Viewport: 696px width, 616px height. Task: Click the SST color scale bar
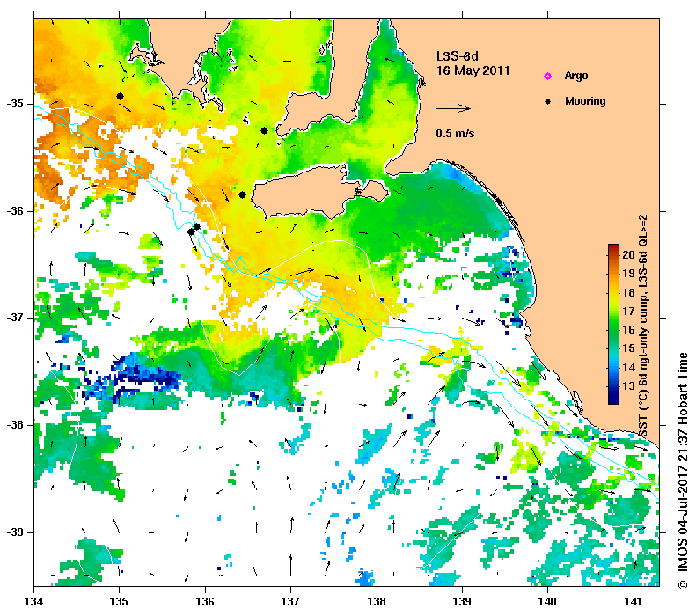[613, 324]
